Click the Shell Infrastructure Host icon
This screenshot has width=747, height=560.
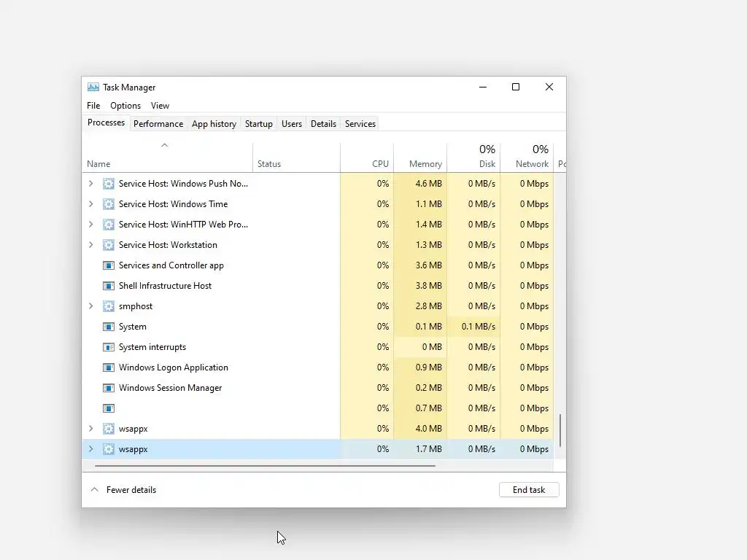tap(109, 286)
